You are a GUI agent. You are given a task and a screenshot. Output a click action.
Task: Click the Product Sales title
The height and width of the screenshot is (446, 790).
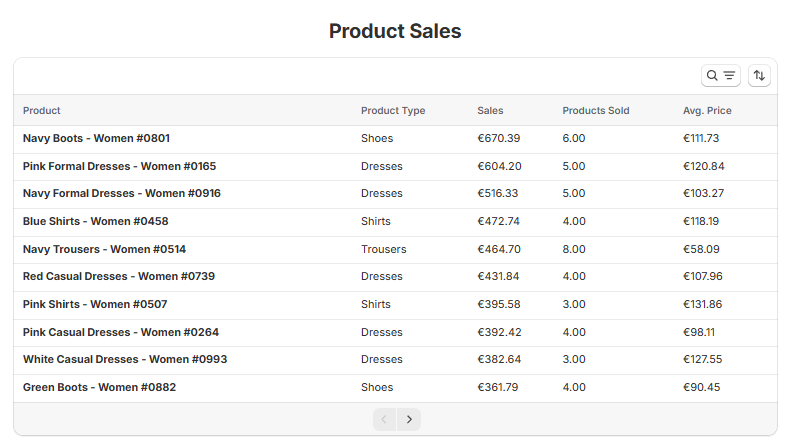[x=395, y=31]
